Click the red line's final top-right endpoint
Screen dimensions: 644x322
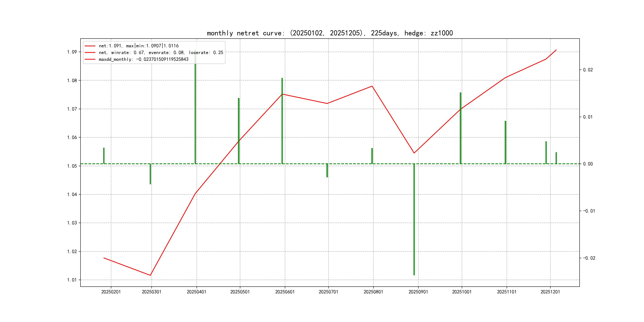(x=556, y=50)
